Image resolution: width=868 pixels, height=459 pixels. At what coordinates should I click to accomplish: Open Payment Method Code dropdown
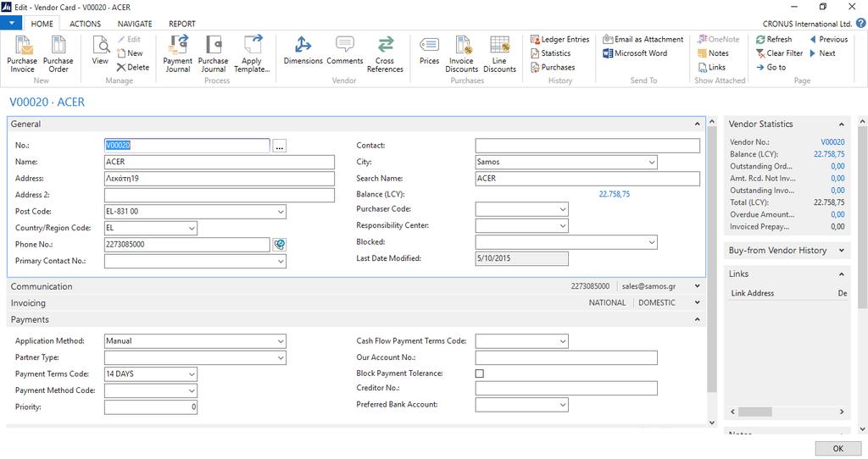click(x=192, y=390)
